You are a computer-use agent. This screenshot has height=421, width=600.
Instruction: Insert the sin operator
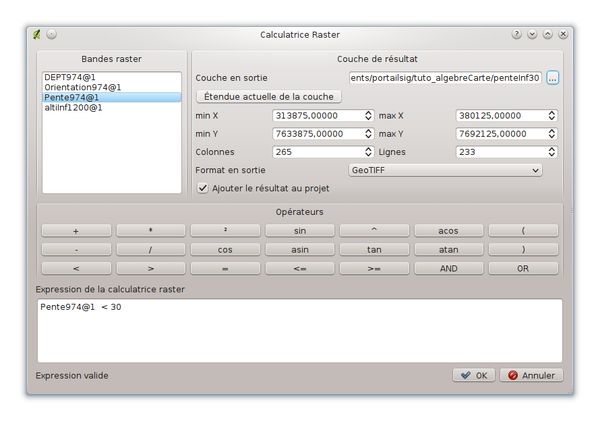(x=300, y=230)
